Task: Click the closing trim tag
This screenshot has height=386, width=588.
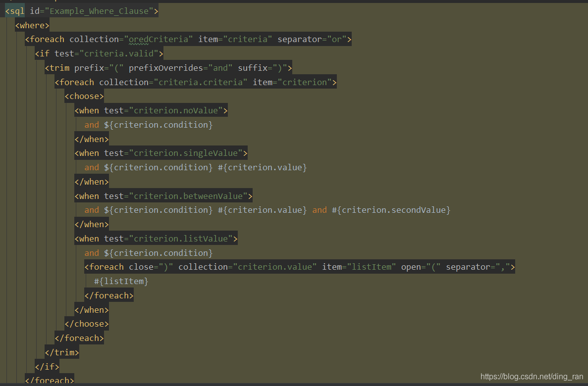Action: (62, 352)
